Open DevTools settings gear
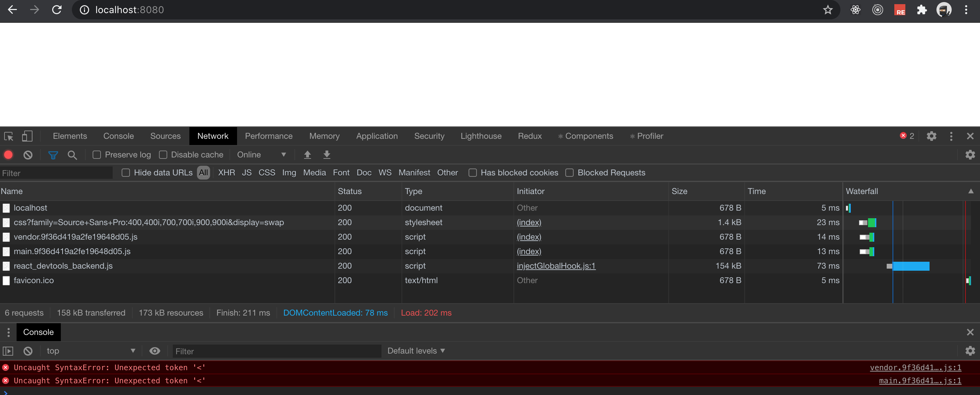 (x=931, y=136)
